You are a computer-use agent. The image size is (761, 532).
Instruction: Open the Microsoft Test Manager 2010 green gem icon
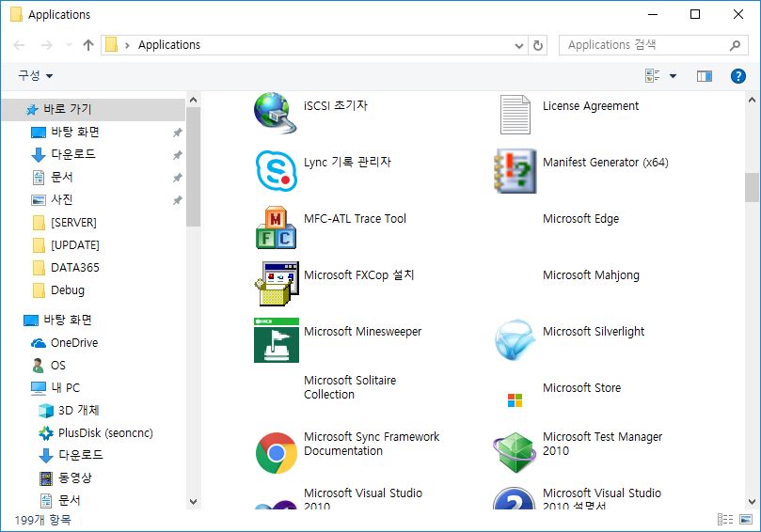pyautogui.click(x=514, y=453)
